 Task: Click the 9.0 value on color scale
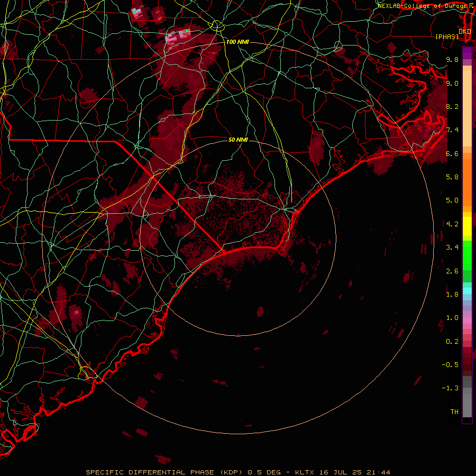452,83
